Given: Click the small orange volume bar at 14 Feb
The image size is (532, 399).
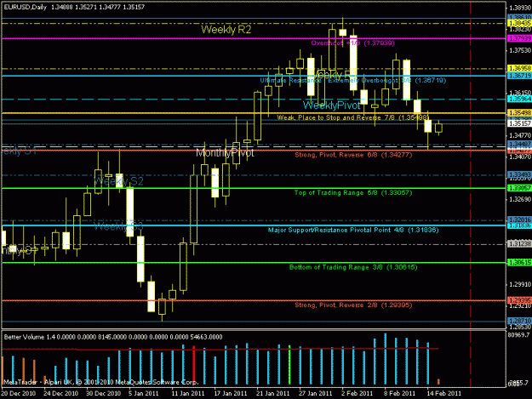Looking at the screenshot, I should [x=438, y=382].
